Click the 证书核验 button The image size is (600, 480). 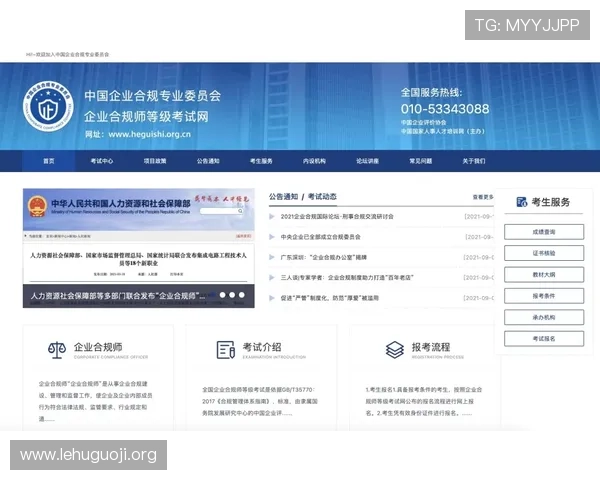[x=544, y=253]
